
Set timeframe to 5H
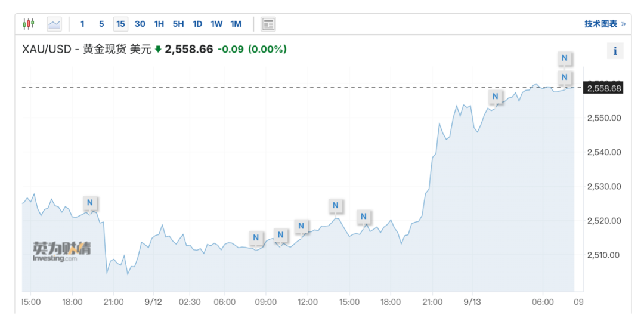tap(178, 24)
